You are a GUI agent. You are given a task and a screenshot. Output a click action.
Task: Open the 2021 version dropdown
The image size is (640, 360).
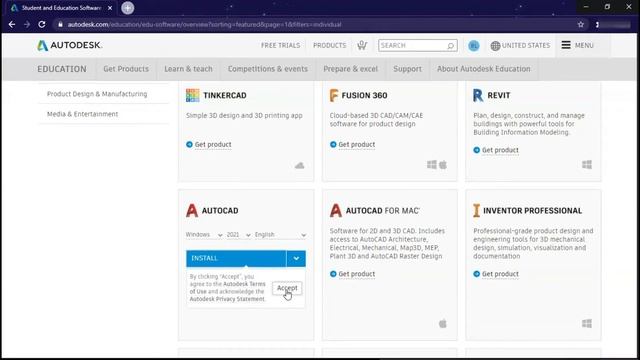coord(239,235)
